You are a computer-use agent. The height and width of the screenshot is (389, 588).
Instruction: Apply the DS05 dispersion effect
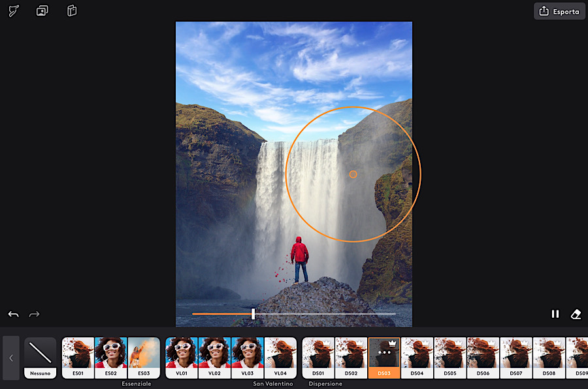[x=450, y=358]
